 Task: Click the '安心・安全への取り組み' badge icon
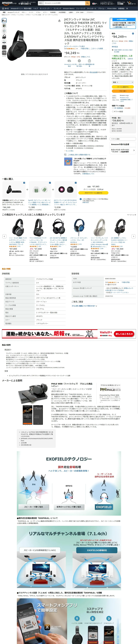pos(79,61)
